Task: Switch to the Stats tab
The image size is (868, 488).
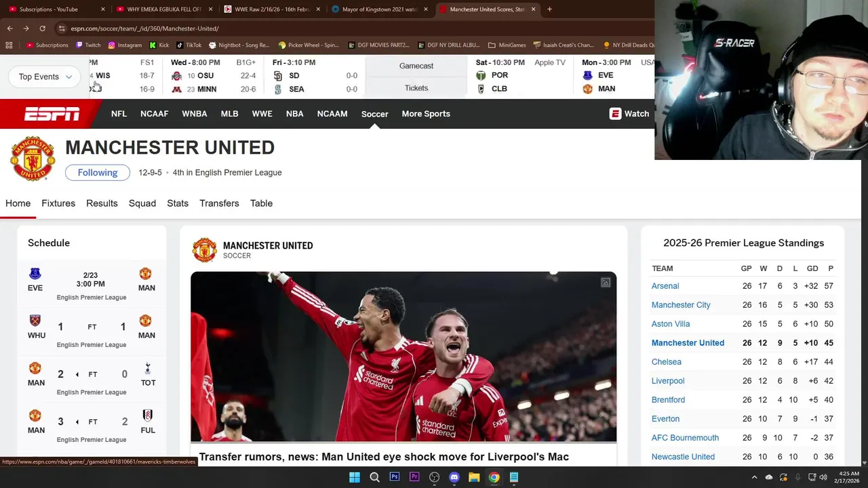Action: [x=178, y=203]
